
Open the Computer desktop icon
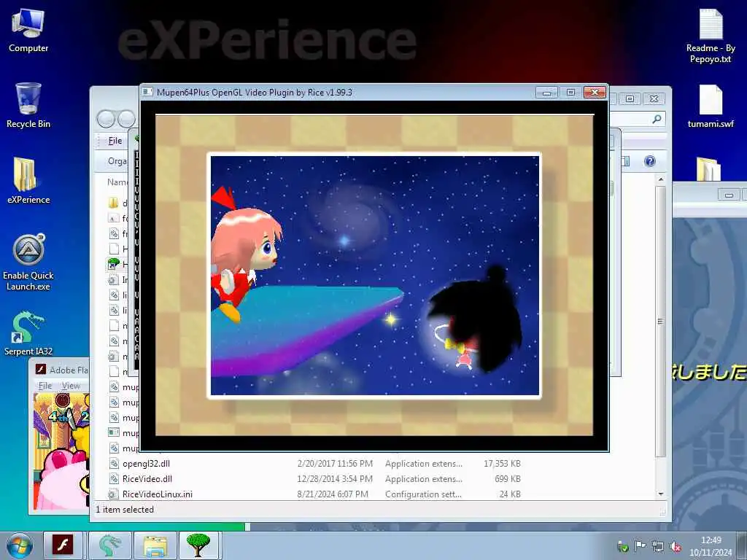(x=28, y=31)
